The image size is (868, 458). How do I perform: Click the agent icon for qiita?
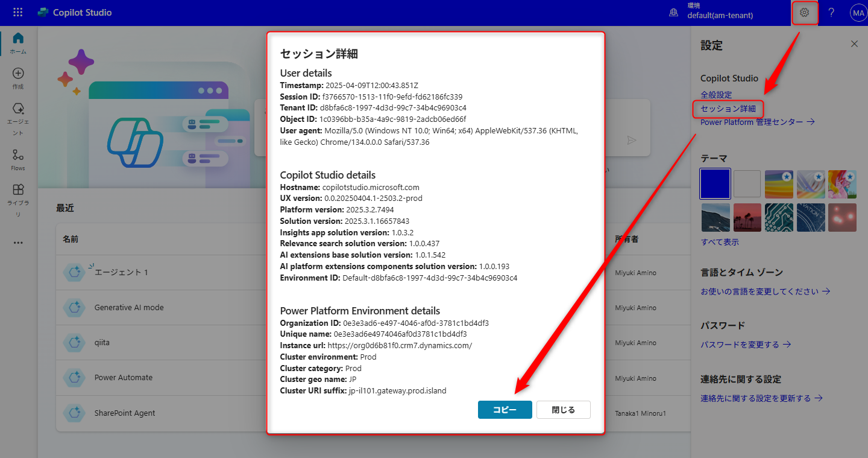click(x=75, y=343)
